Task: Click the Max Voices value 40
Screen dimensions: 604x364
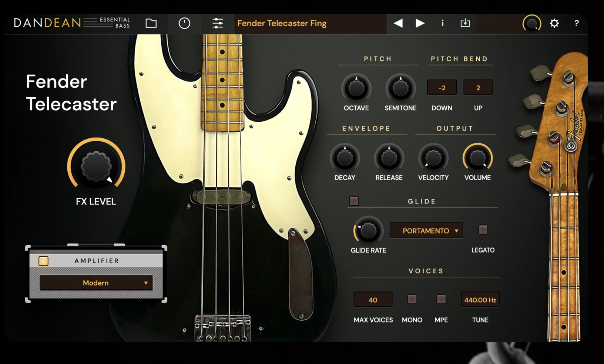Action: [373, 300]
